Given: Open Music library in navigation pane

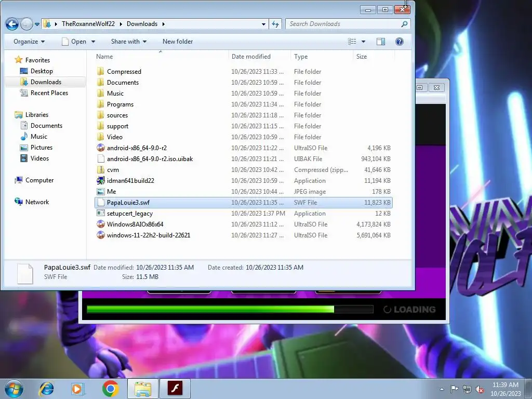Looking at the screenshot, I should (34, 137).
